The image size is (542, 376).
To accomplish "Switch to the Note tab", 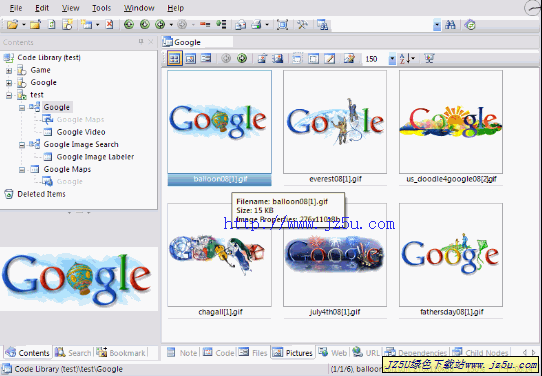I will coord(182,352).
